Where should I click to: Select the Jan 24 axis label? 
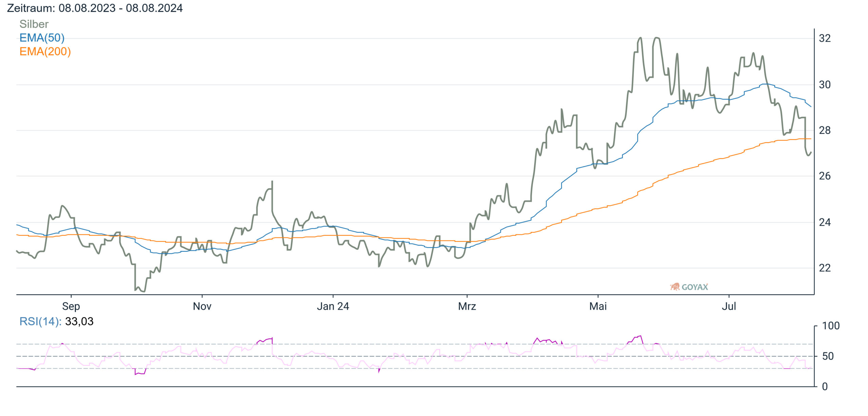(x=333, y=306)
